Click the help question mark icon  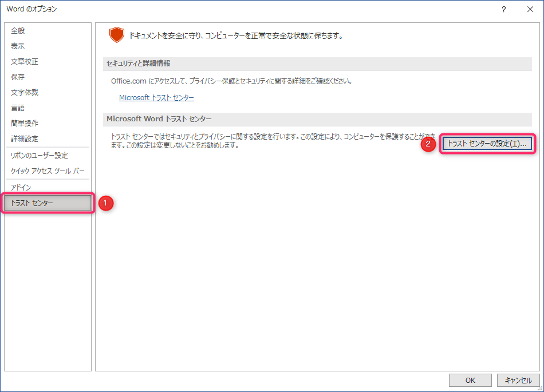tap(504, 9)
